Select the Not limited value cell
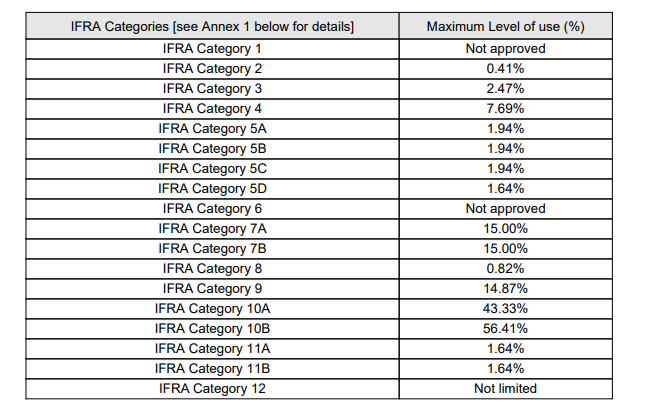666x406 pixels. click(x=505, y=388)
